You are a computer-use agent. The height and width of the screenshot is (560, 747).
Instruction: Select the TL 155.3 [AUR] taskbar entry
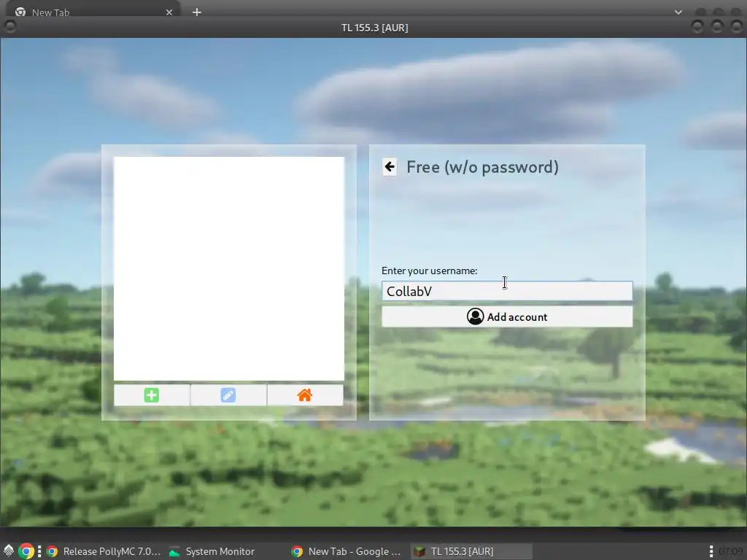(472, 551)
